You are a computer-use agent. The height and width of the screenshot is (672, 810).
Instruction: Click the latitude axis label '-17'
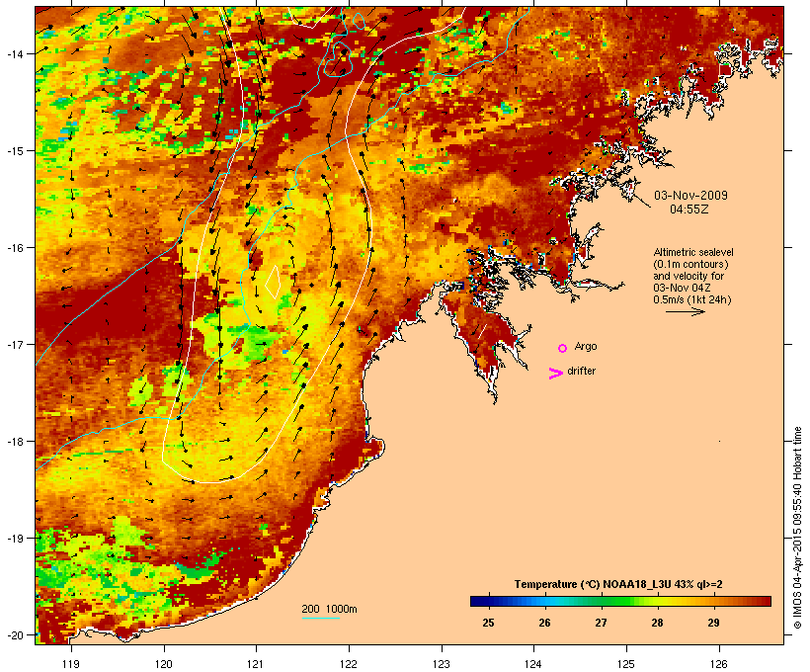14,344
